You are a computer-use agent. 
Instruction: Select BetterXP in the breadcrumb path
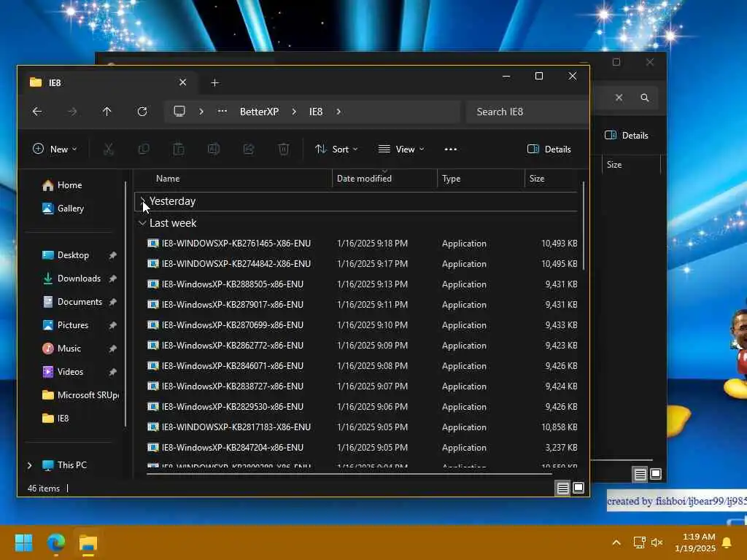coord(259,112)
